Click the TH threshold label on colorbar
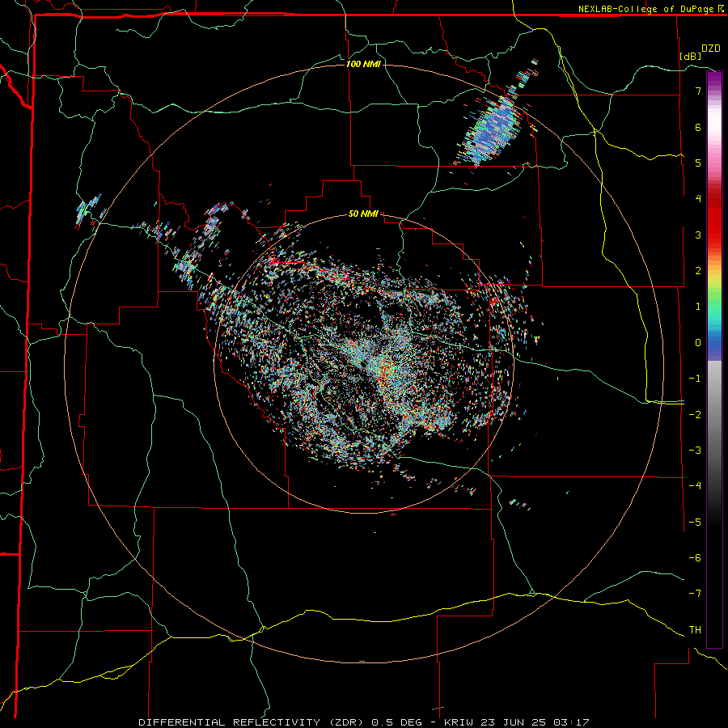The image size is (728, 728). (x=695, y=629)
